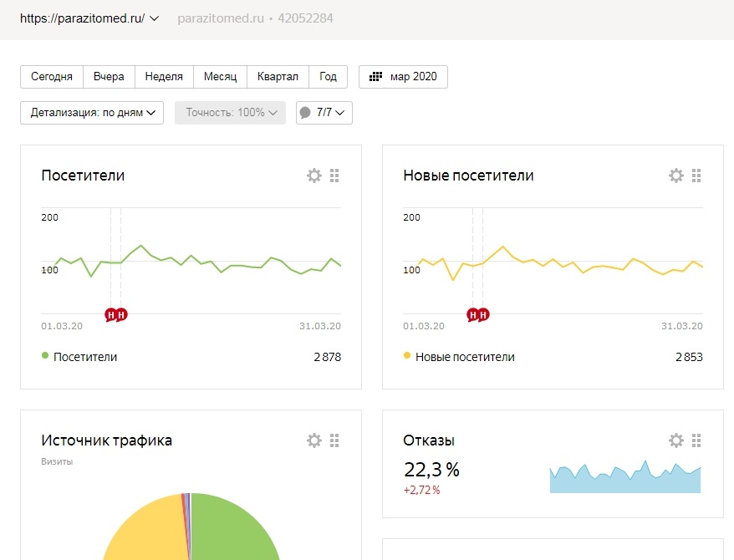Select the Квартал period tab
The width and height of the screenshot is (734, 560).
pos(278,77)
